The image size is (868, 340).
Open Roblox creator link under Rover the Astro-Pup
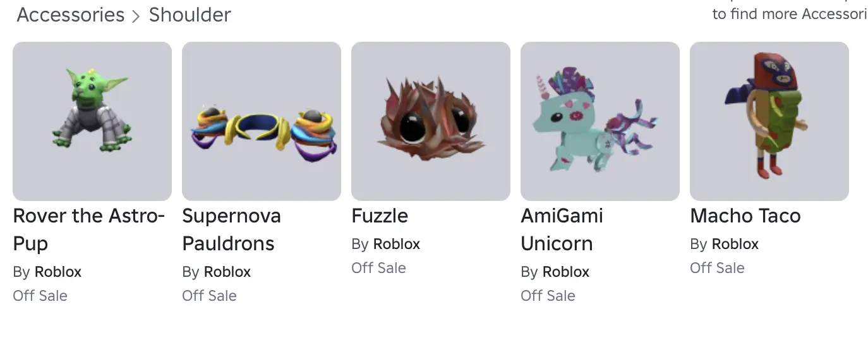[x=58, y=272]
